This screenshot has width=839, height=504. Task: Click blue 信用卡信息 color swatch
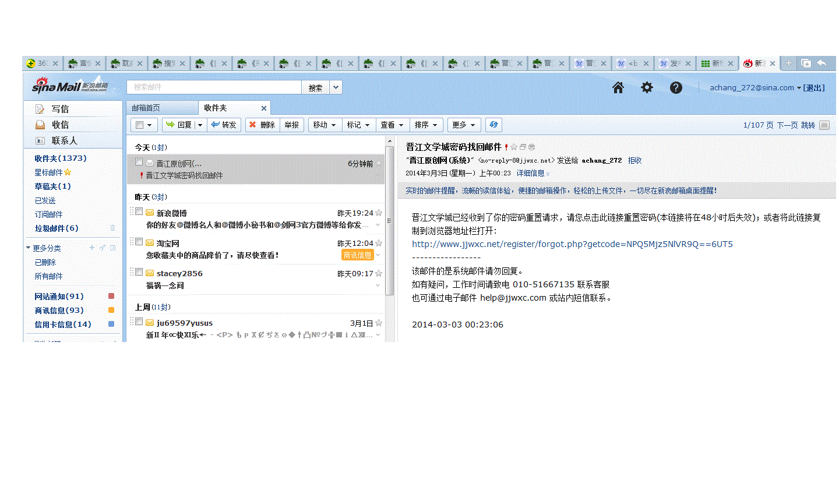[x=111, y=324]
